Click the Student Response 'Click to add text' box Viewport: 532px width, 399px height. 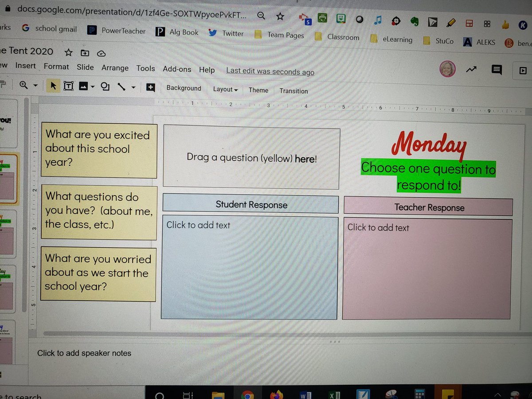point(250,267)
